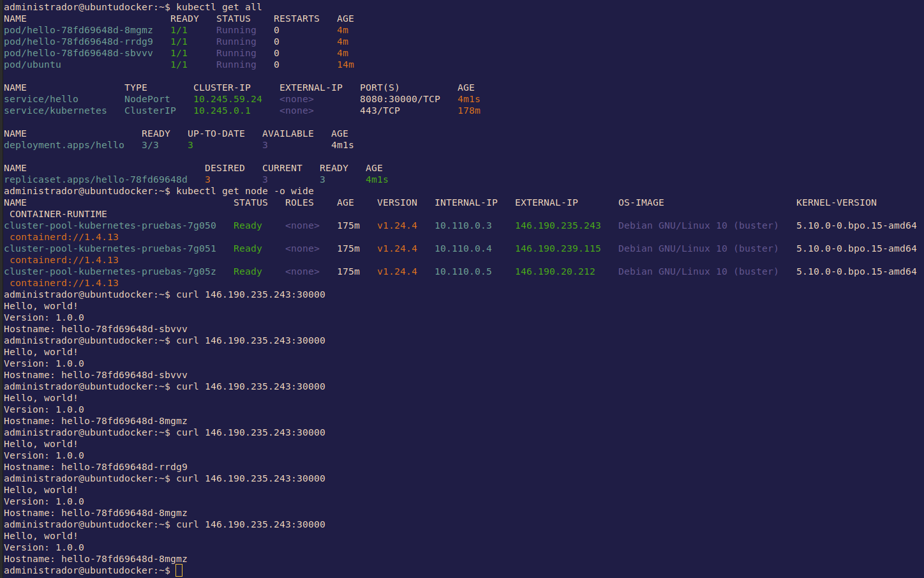The width and height of the screenshot is (924, 578).
Task: Click the pod/ubuntu entry in the pod list
Action: [x=33, y=65]
